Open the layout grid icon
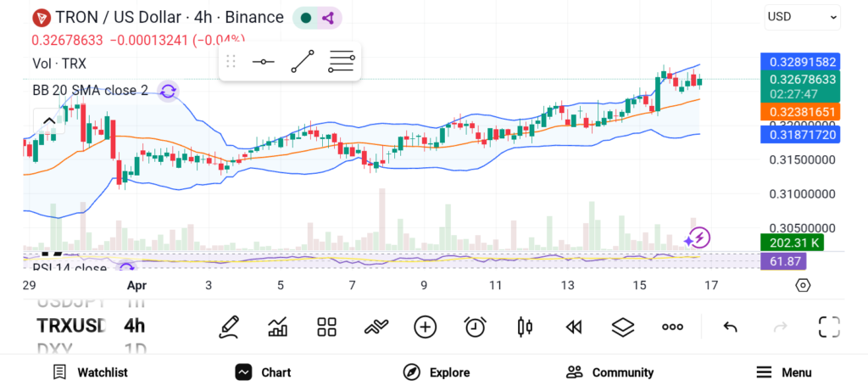 [327, 327]
